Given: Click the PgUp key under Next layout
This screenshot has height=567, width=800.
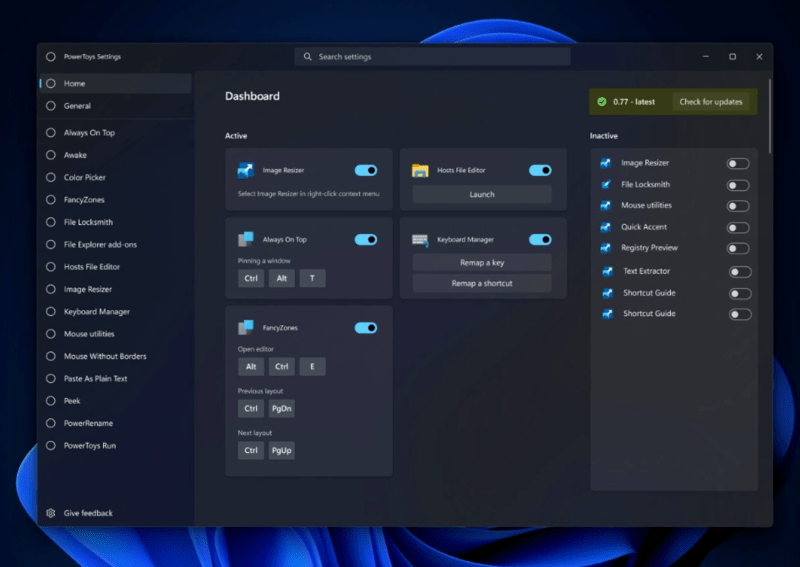Looking at the screenshot, I should coord(282,450).
